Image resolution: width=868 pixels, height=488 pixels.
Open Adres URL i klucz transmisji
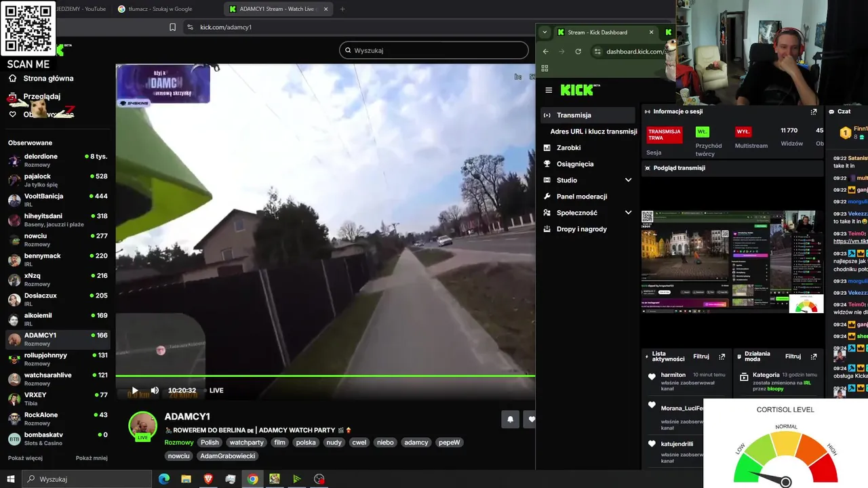click(x=593, y=131)
